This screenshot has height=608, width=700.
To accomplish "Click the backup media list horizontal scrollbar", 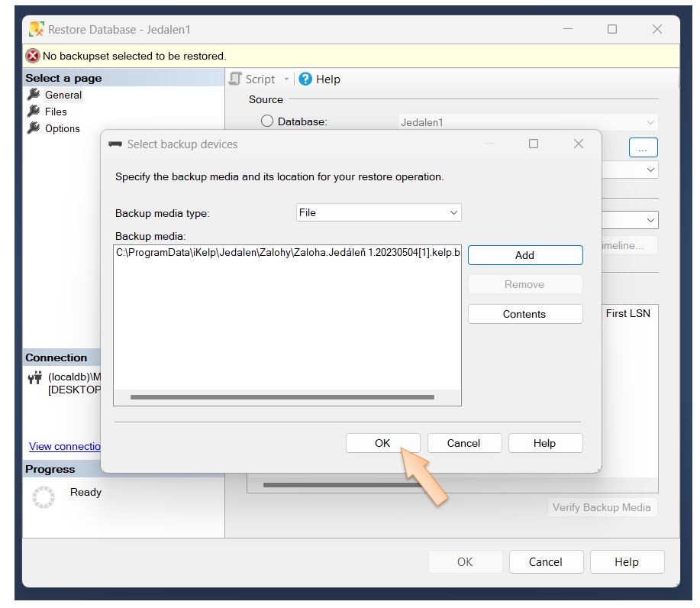I will click(282, 397).
